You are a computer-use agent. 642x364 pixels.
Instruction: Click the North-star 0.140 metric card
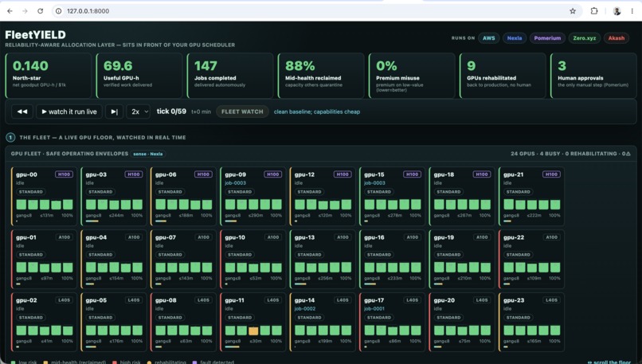(x=49, y=76)
